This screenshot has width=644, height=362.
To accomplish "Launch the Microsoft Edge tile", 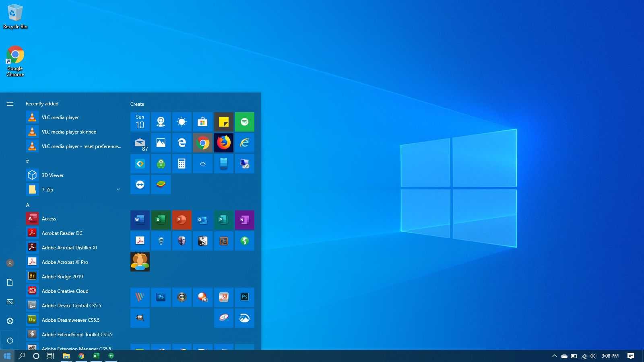I will click(182, 143).
